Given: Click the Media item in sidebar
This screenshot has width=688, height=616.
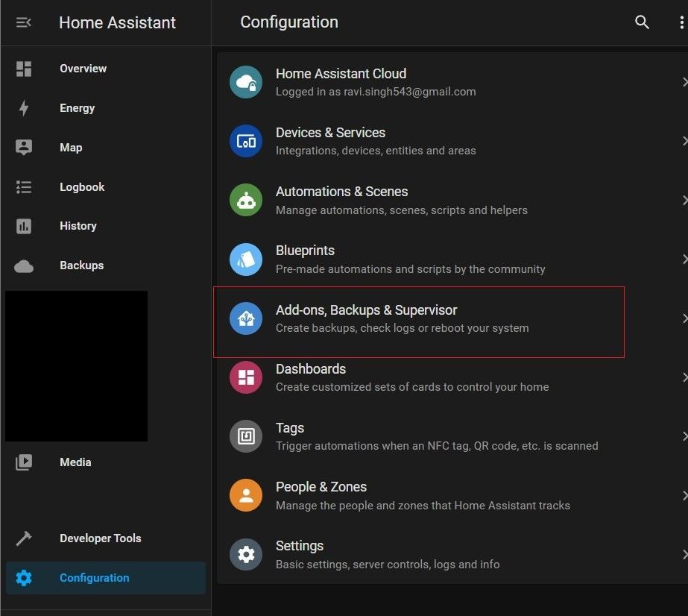Looking at the screenshot, I should point(75,462).
